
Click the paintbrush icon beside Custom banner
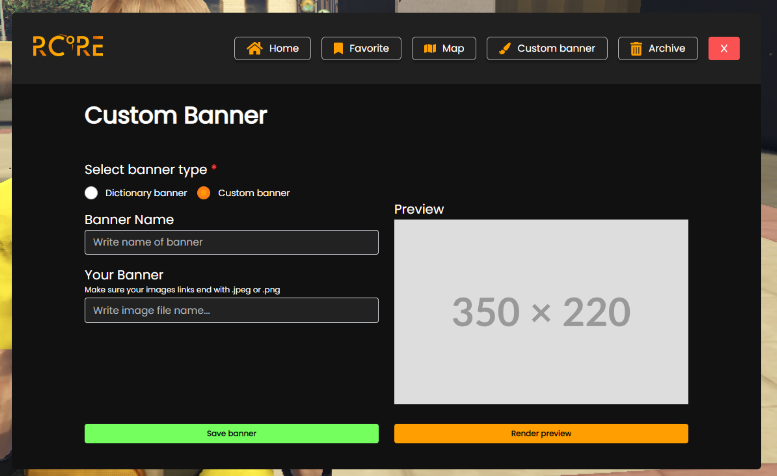click(x=505, y=48)
